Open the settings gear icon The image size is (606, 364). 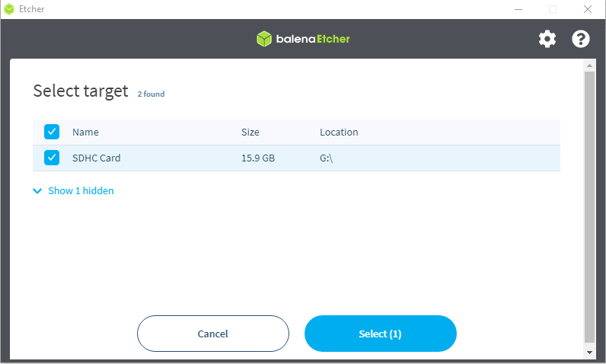pyautogui.click(x=547, y=39)
